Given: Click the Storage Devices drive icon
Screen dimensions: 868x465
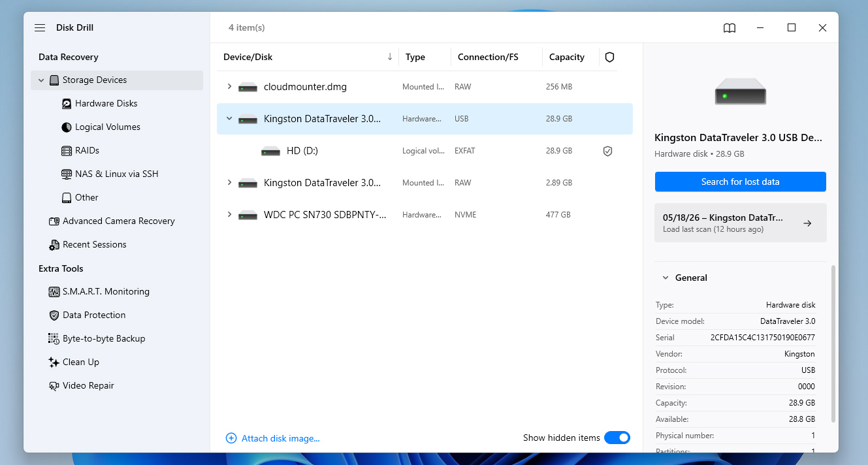Looking at the screenshot, I should point(54,80).
